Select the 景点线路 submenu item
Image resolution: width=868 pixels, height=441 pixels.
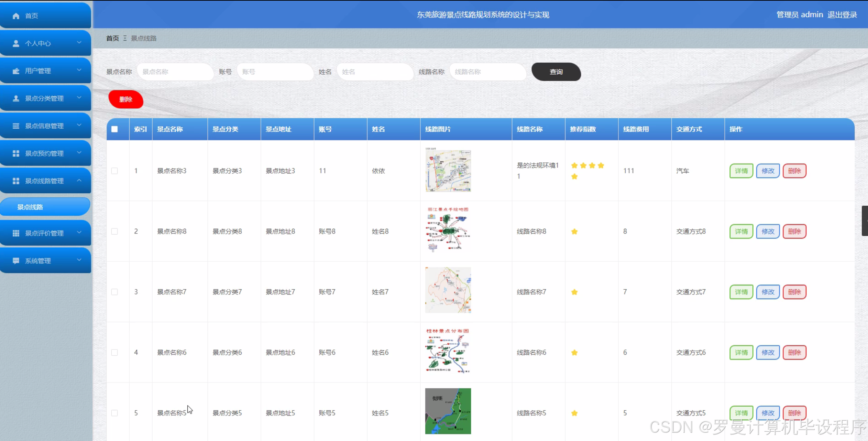pyautogui.click(x=30, y=207)
